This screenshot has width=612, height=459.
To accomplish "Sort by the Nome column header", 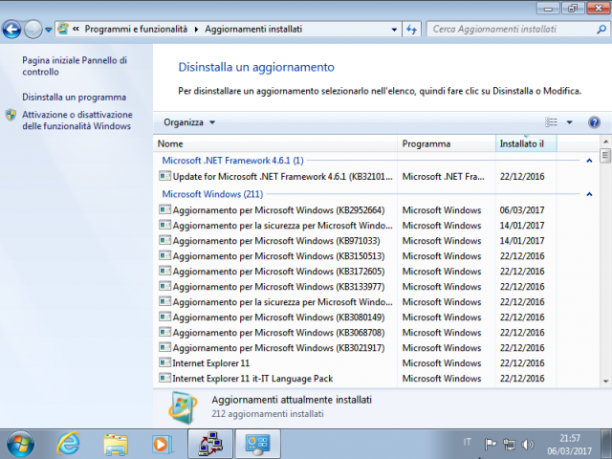I will click(x=276, y=144).
